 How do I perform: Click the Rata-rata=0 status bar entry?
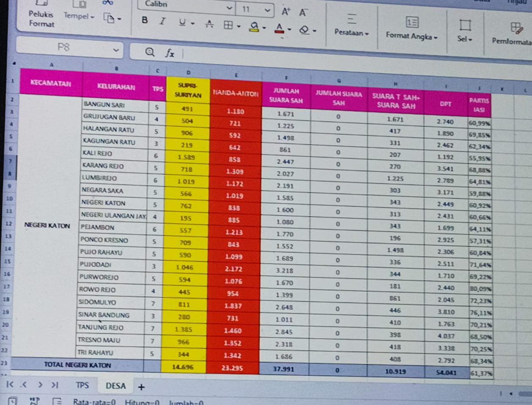click(94, 402)
